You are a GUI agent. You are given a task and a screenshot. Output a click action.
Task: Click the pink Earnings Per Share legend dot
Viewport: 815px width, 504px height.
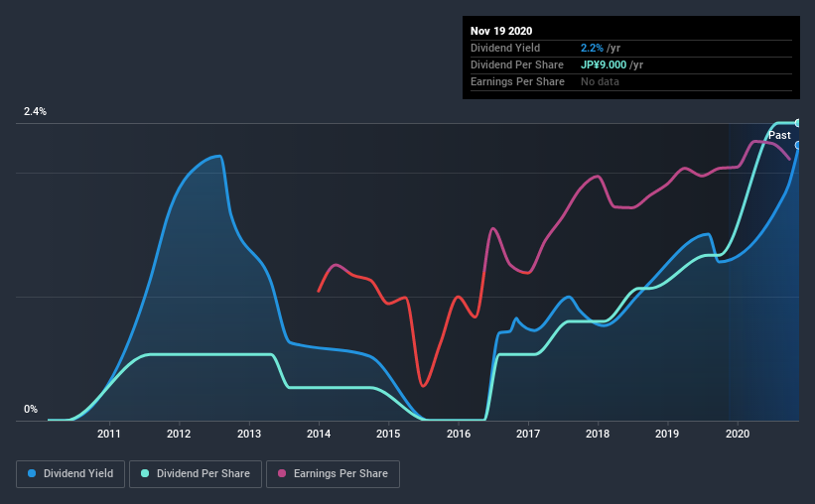(x=282, y=473)
